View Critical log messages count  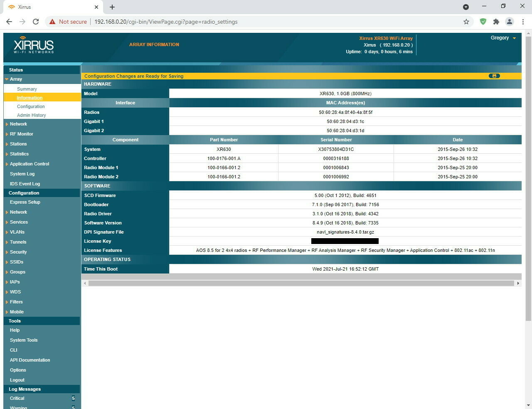click(x=73, y=398)
